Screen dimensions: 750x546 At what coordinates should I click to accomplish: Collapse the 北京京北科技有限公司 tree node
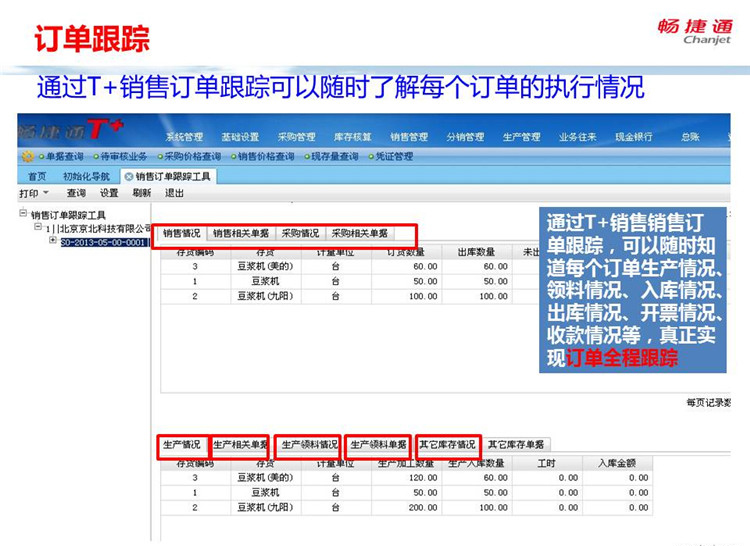tap(38, 227)
